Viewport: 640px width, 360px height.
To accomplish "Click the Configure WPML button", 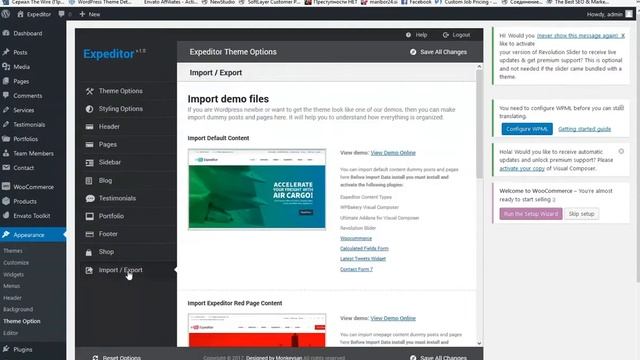I will [527, 129].
